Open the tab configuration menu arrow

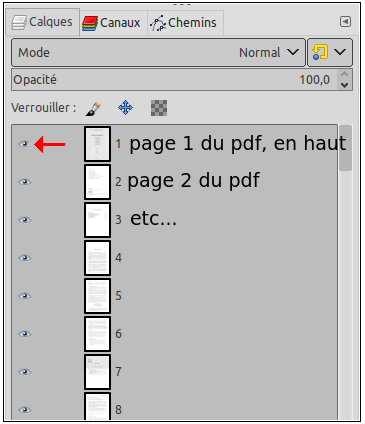coord(345,22)
